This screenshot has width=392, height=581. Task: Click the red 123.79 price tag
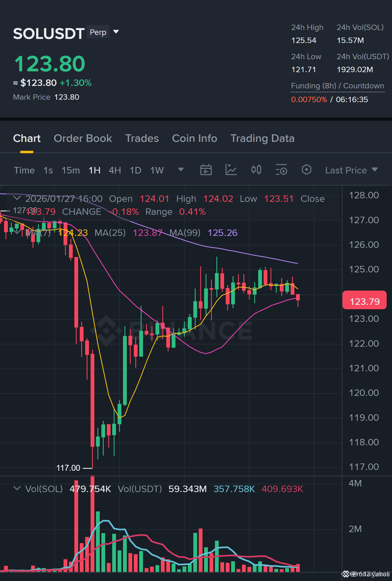[364, 300]
